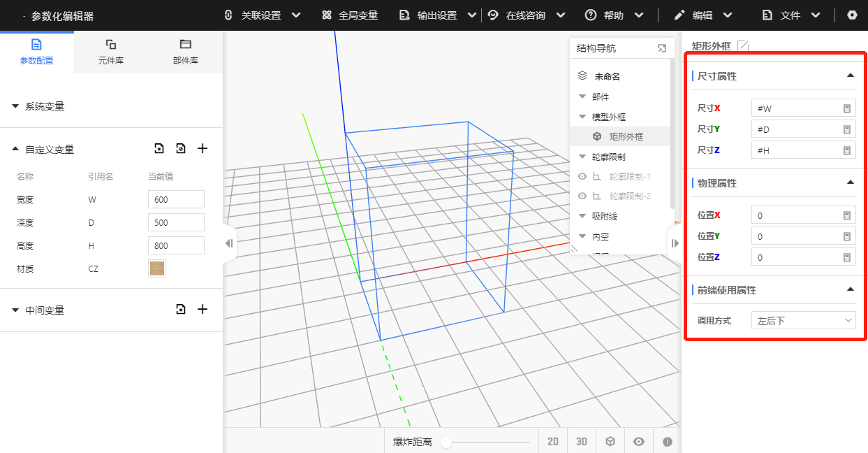This screenshot has height=453, width=868.
Task: Switch viewport to 3D view
Action: click(x=582, y=441)
